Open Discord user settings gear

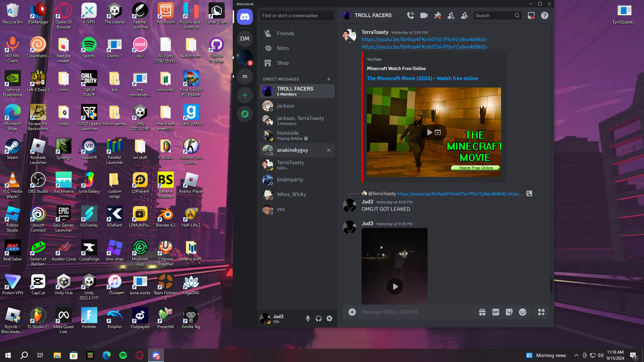click(x=329, y=318)
